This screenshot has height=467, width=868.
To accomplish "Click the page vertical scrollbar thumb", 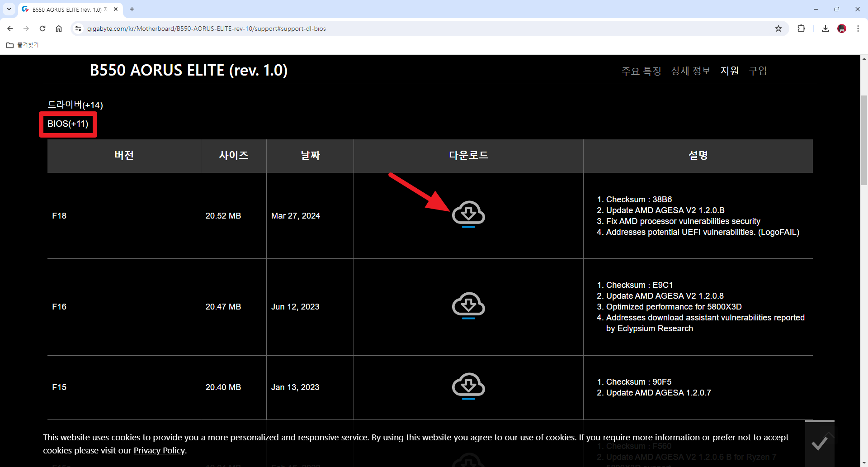I will coord(864,140).
